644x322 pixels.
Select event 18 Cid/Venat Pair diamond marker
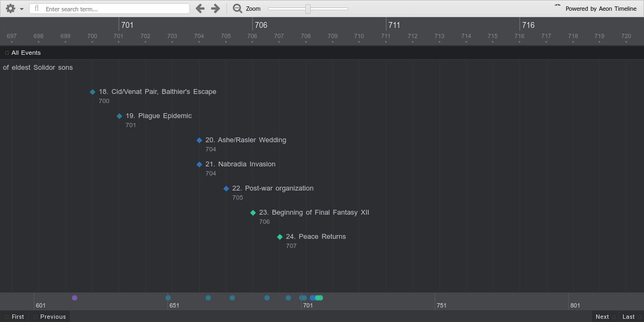pyautogui.click(x=92, y=92)
